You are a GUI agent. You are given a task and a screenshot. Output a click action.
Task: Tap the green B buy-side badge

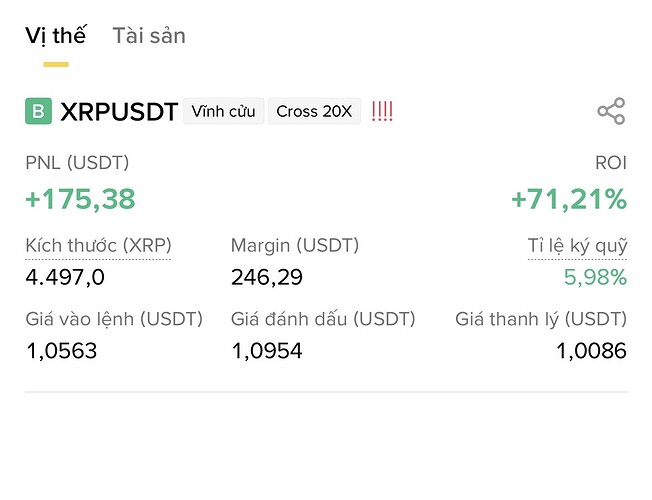[x=39, y=111]
